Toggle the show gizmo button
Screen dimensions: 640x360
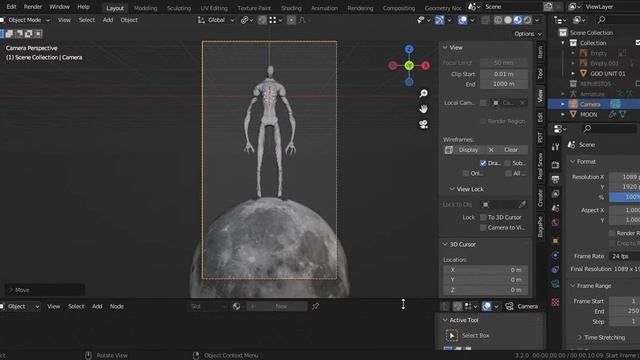click(x=439, y=20)
